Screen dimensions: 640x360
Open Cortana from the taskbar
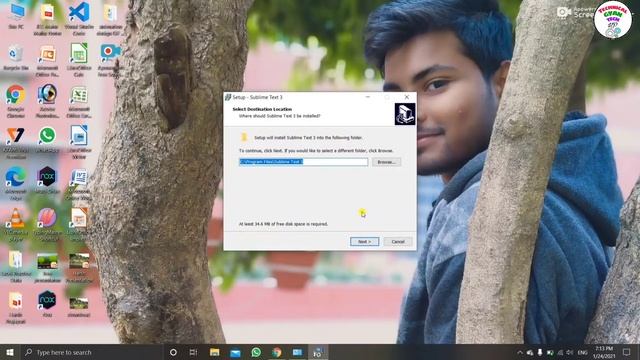tap(173, 352)
